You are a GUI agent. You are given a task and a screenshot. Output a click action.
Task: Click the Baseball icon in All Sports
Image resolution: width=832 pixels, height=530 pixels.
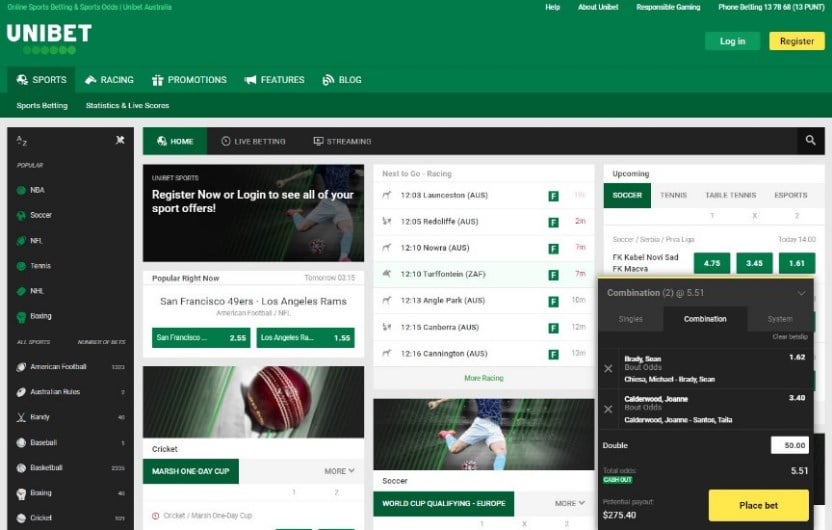point(21,442)
